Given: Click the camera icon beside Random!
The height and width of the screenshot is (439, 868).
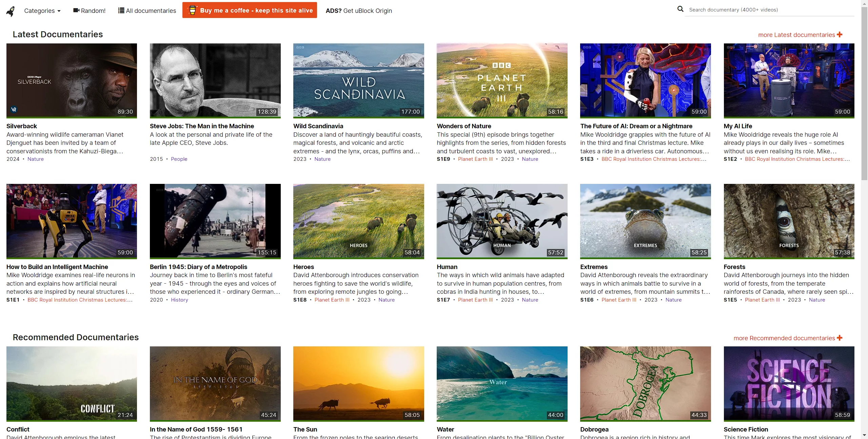Looking at the screenshot, I should [x=76, y=11].
